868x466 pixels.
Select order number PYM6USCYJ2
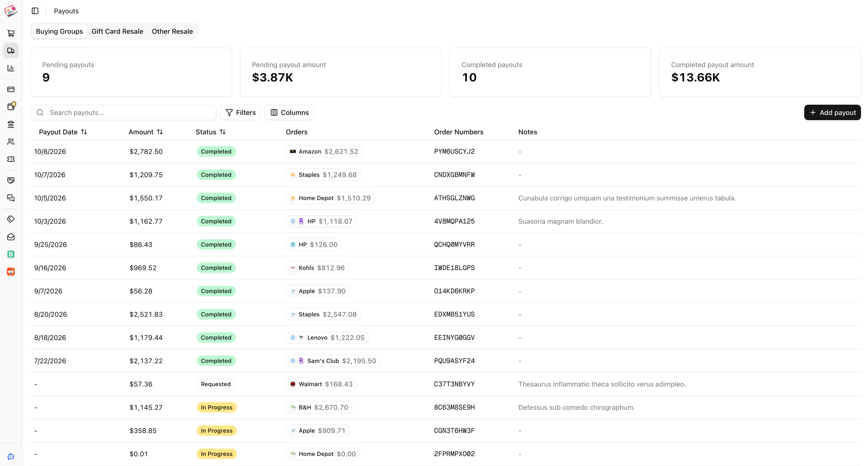[454, 152]
